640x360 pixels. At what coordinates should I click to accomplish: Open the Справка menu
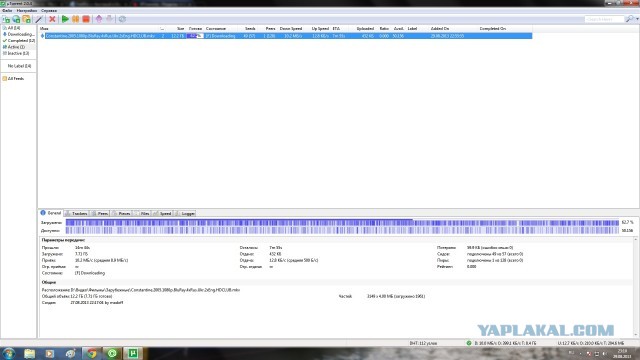coord(49,11)
